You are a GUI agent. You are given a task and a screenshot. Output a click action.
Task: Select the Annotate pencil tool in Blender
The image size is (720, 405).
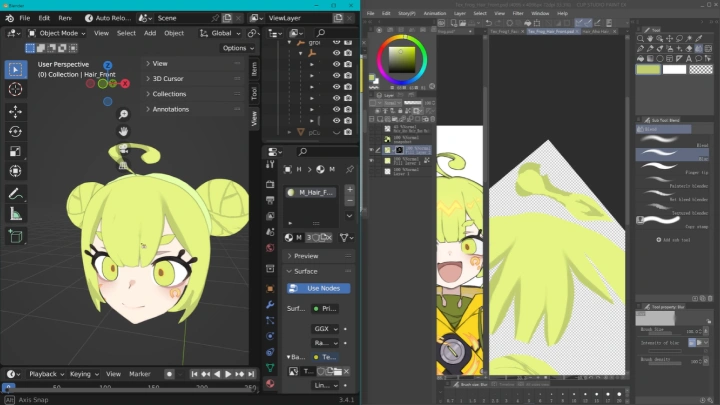15,194
